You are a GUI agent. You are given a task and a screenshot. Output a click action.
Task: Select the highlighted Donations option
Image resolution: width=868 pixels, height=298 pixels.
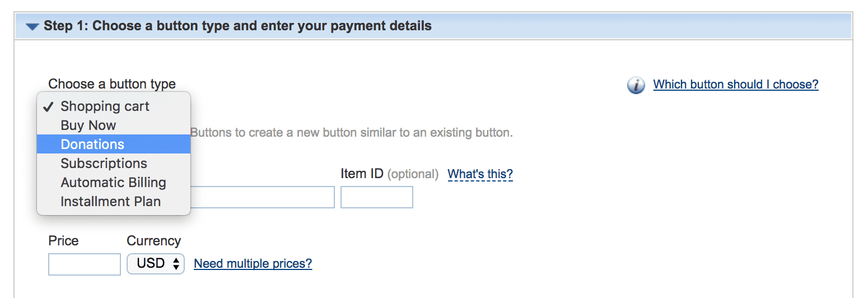[x=92, y=145]
